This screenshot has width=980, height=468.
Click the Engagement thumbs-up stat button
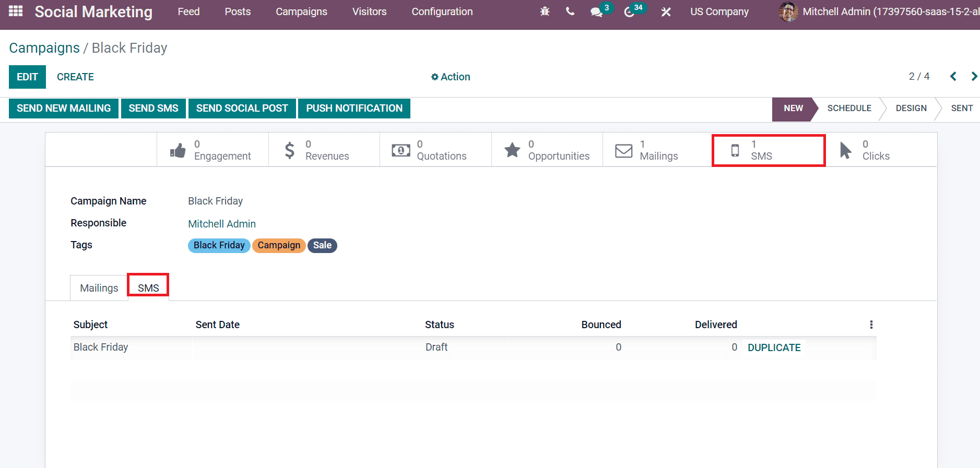point(212,150)
